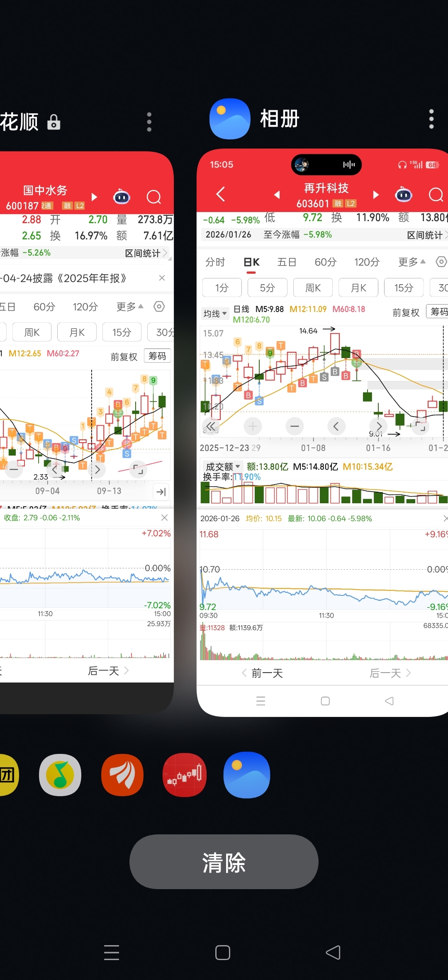Viewport: 448px width, 980px height.
Task: Open 前复权 option in 相册 card
Action: point(406,313)
